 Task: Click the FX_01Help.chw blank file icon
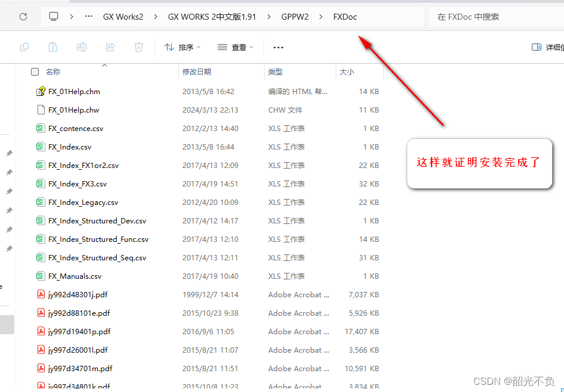(41, 110)
